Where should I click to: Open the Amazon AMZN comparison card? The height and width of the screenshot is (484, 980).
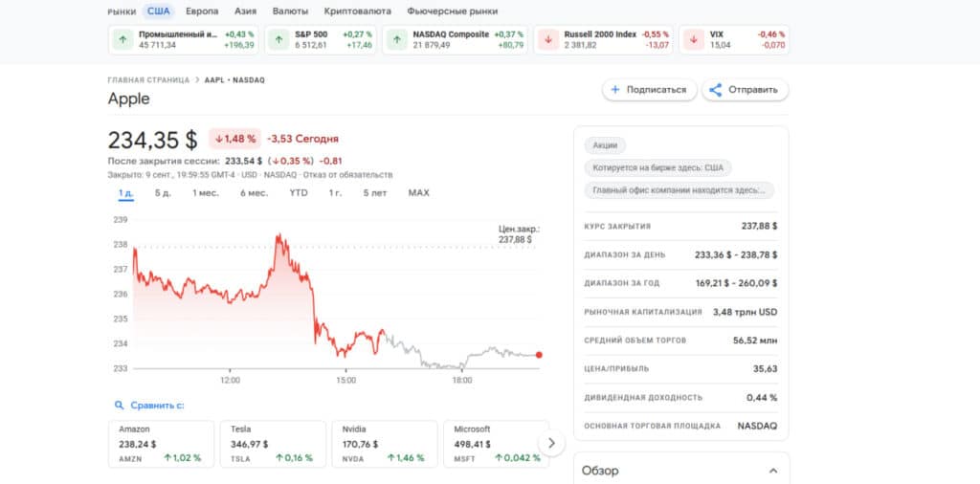click(x=161, y=444)
